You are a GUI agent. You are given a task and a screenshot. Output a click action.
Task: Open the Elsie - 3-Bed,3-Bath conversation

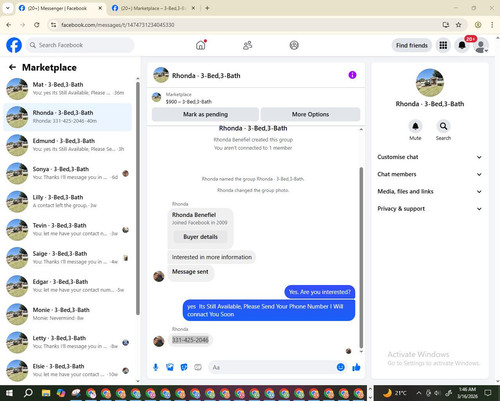coord(67,370)
